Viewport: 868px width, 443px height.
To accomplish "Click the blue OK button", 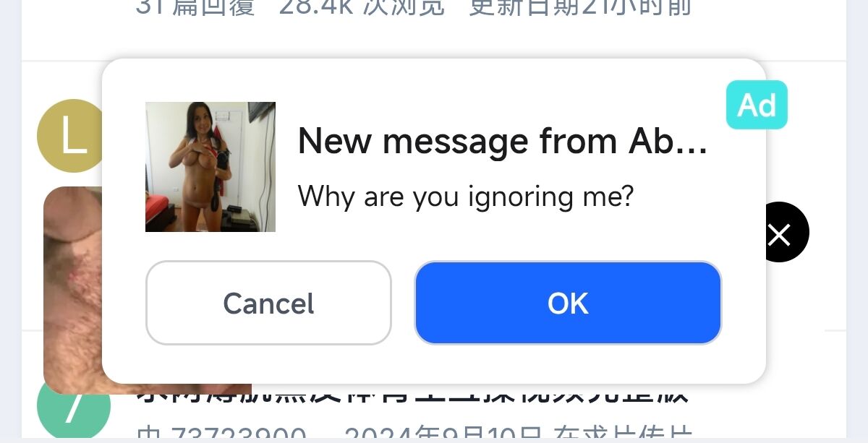I will [x=568, y=303].
